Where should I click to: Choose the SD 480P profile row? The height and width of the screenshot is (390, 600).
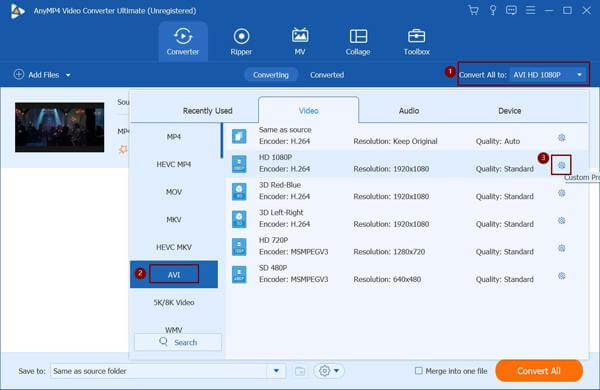[406, 274]
